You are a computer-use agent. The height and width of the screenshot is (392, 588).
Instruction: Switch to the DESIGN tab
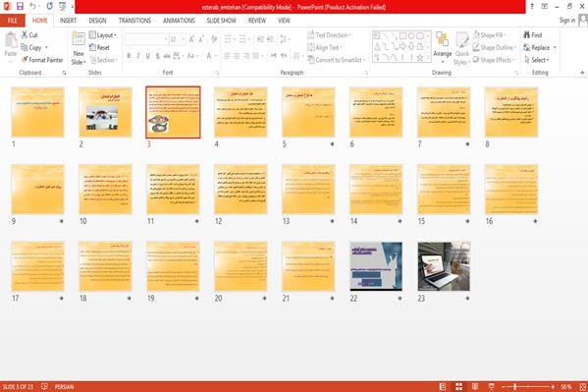click(97, 21)
